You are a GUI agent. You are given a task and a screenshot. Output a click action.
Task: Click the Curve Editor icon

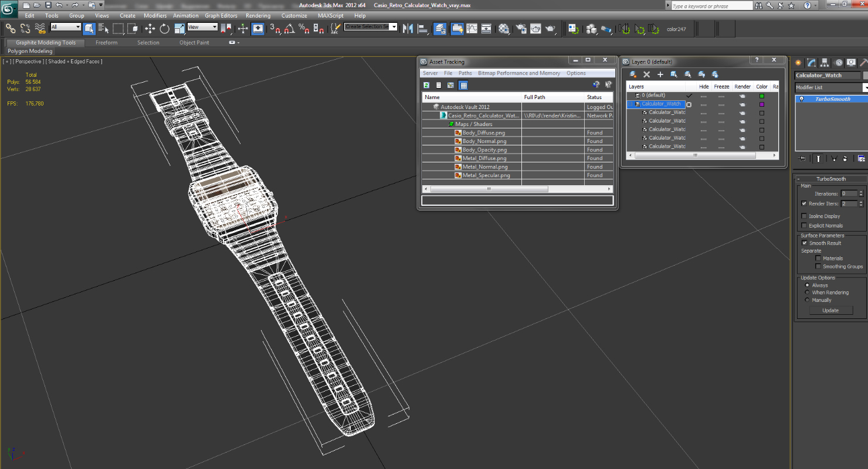click(472, 29)
